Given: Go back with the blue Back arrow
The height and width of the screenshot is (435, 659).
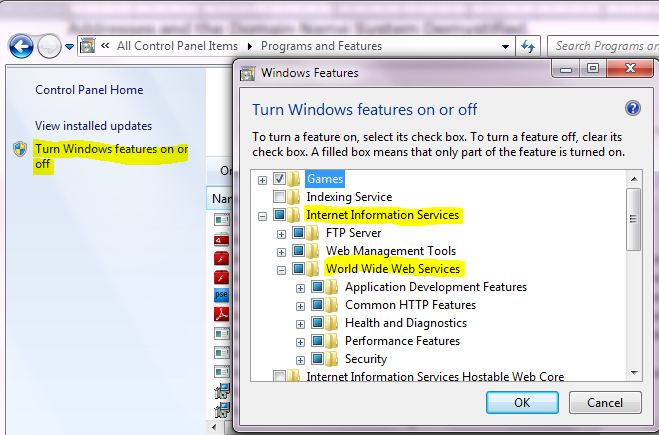Looking at the screenshot, I should 21,46.
